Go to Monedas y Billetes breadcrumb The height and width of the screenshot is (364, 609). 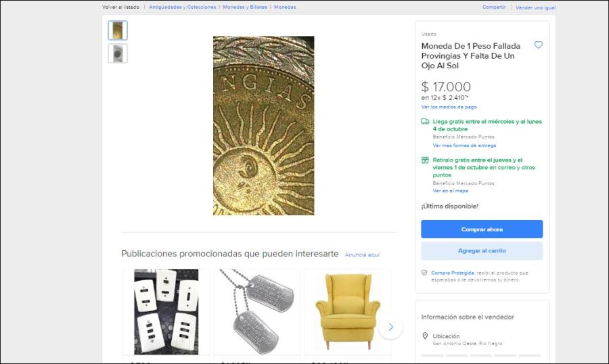coord(245,7)
